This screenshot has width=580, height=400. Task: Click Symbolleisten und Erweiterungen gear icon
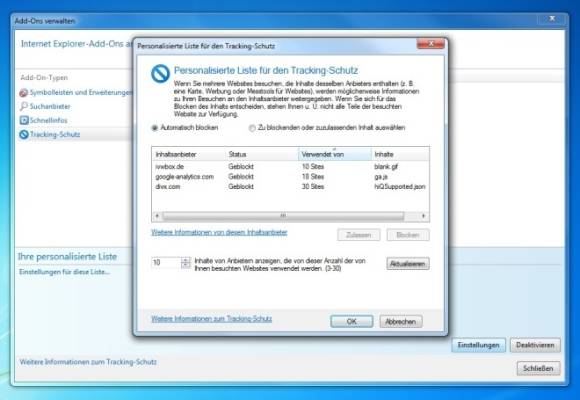point(24,93)
